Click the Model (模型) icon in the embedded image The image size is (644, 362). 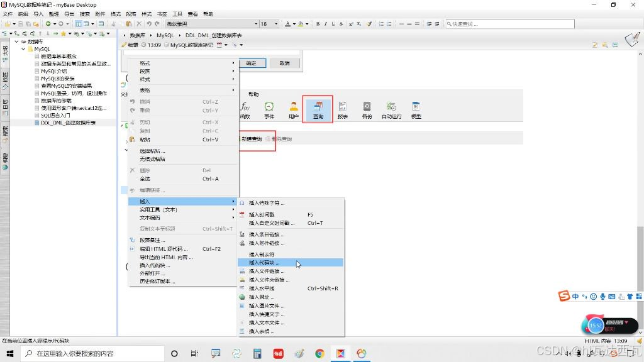click(x=416, y=110)
